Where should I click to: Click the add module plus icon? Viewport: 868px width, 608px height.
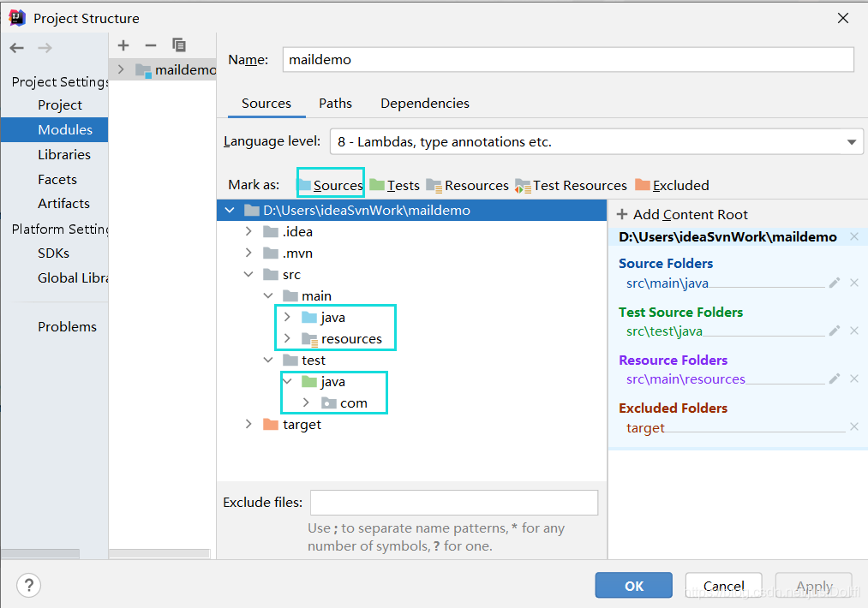tap(123, 45)
